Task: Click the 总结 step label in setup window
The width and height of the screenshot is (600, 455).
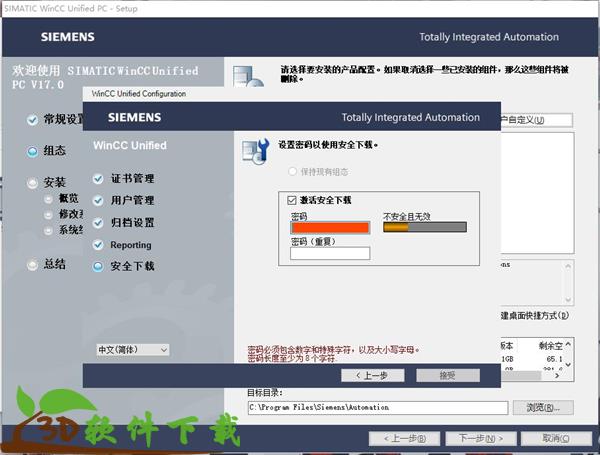Action: 54,264
